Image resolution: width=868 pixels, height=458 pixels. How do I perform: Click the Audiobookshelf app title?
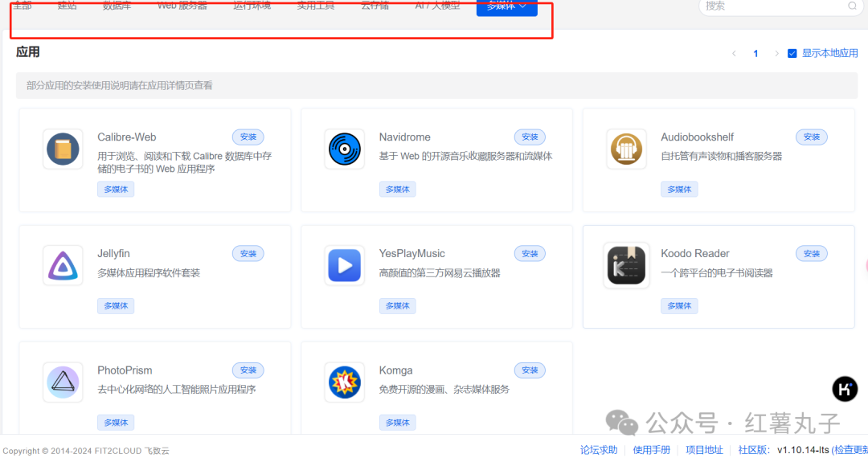click(x=697, y=137)
